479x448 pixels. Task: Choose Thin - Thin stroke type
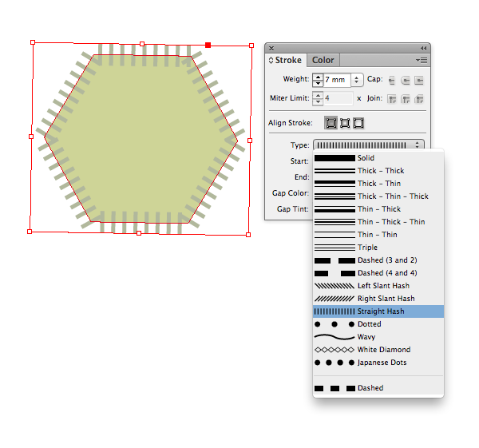click(x=378, y=235)
